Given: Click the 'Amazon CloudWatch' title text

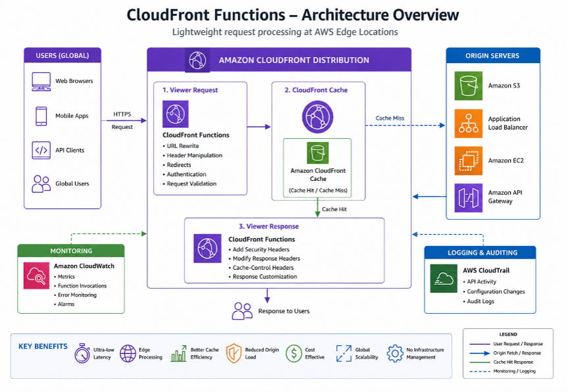Looking at the screenshot, I should click(x=84, y=266).
